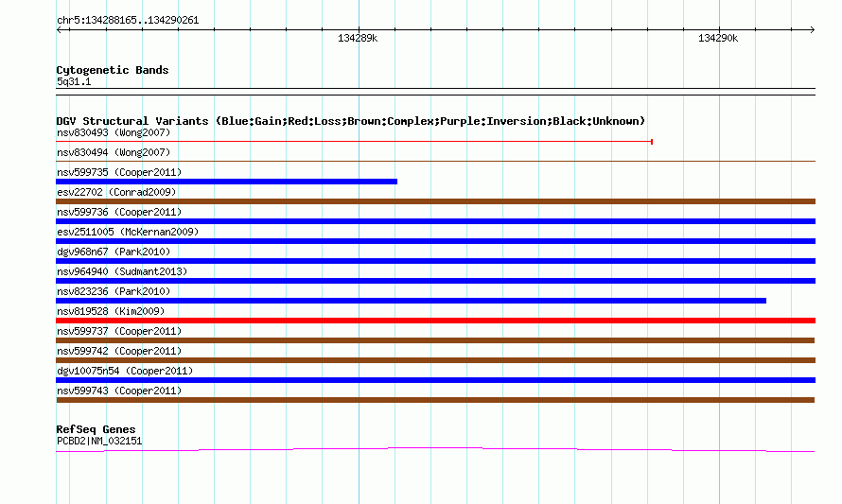Open nsv599737 (Cooper2011) label

click(x=119, y=331)
